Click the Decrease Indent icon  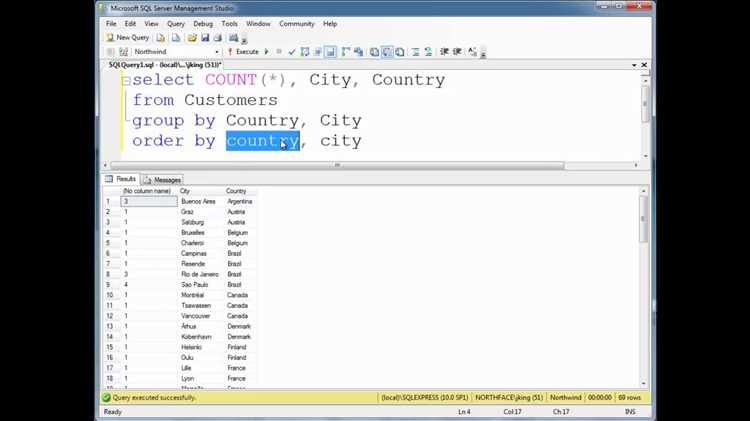tap(444, 52)
